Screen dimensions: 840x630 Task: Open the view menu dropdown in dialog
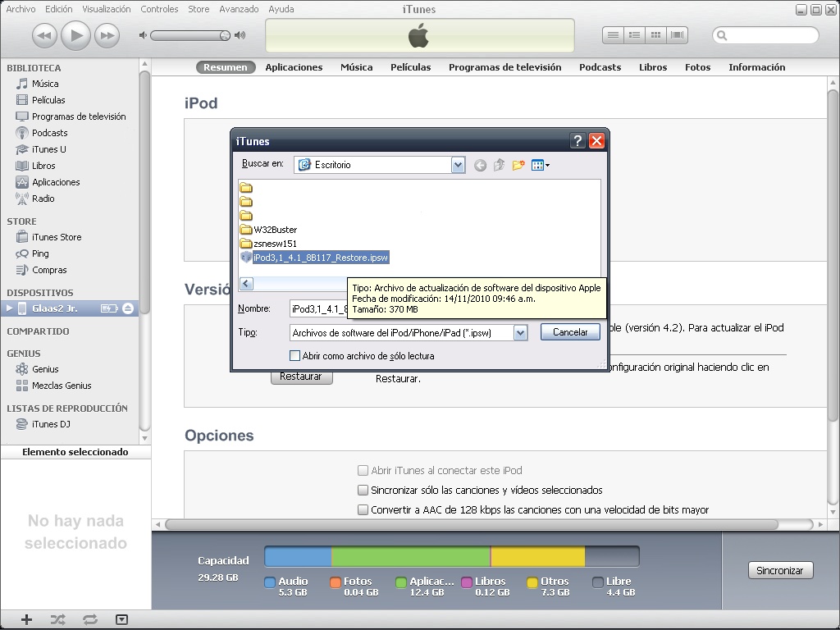pos(541,165)
